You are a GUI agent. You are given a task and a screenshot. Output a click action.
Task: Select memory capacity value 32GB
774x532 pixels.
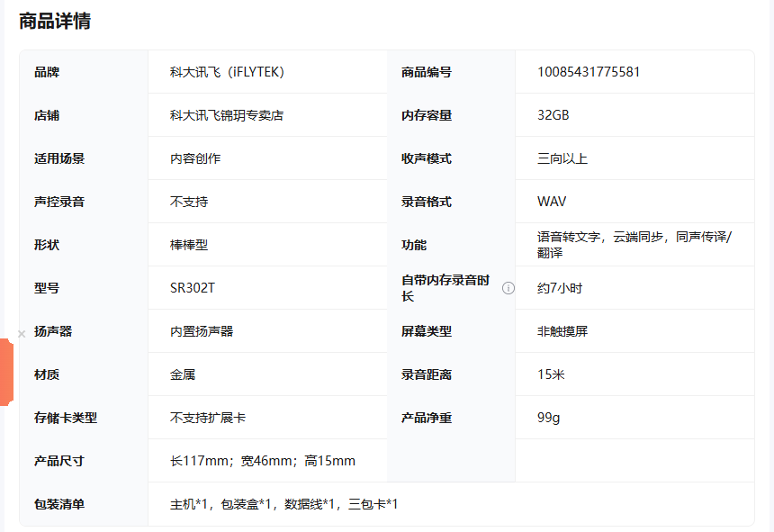click(x=553, y=115)
